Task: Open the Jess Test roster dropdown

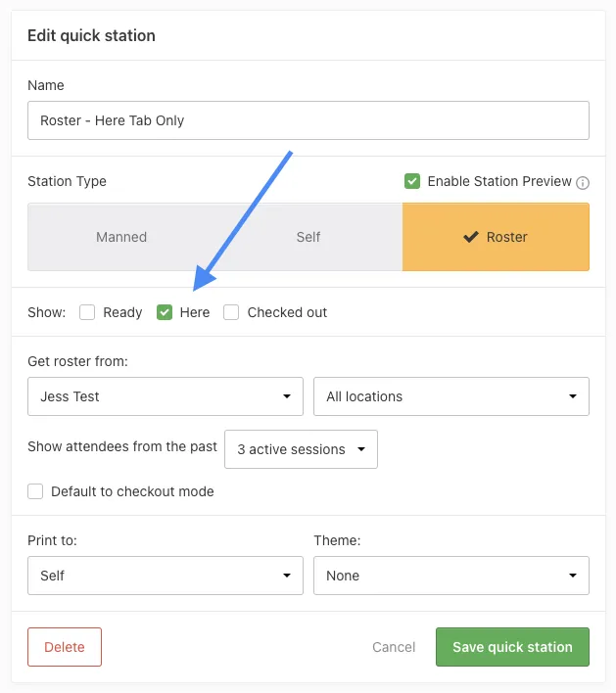Action: click(x=165, y=396)
